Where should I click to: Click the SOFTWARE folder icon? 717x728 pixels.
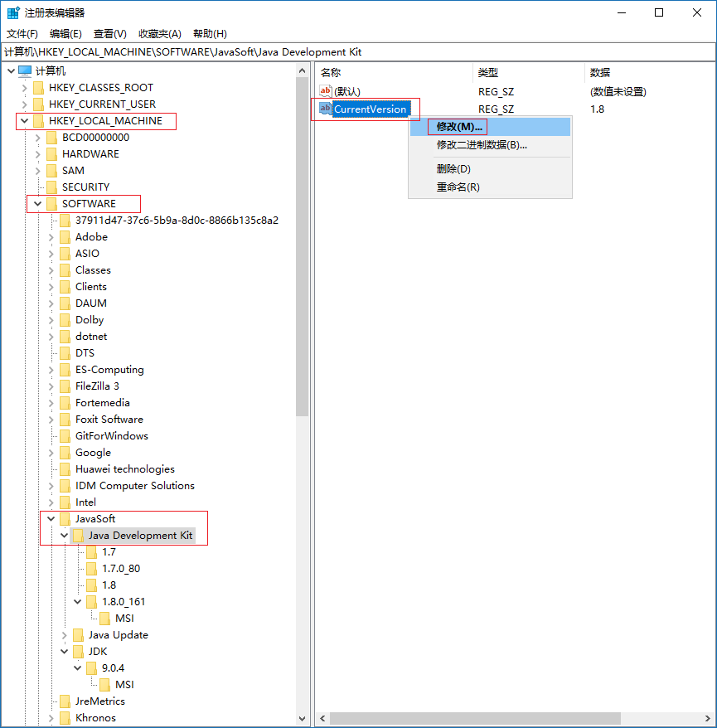(52, 204)
